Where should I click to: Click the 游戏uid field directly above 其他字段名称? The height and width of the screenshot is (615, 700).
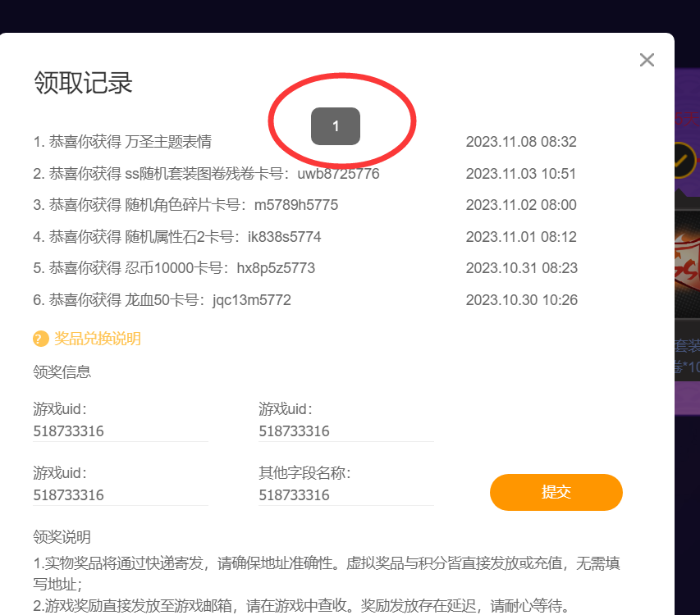(345, 431)
